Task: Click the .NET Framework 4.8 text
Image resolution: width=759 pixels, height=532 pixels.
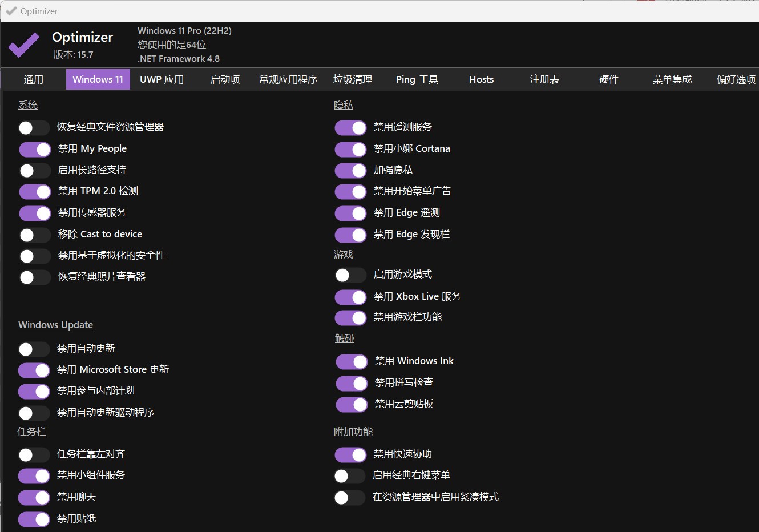Action: tap(178, 58)
